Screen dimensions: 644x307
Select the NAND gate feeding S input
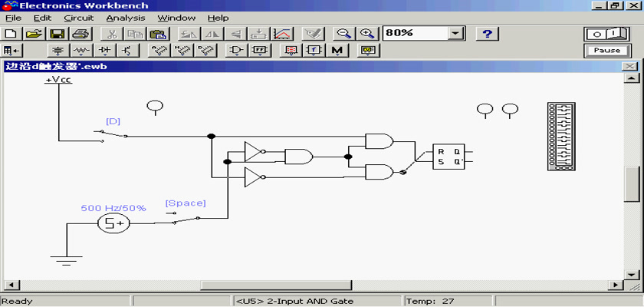click(380, 172)
